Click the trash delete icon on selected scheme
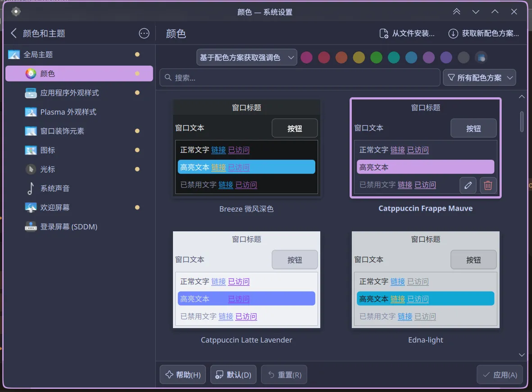 pyautogui.click(x=488, y=185)
